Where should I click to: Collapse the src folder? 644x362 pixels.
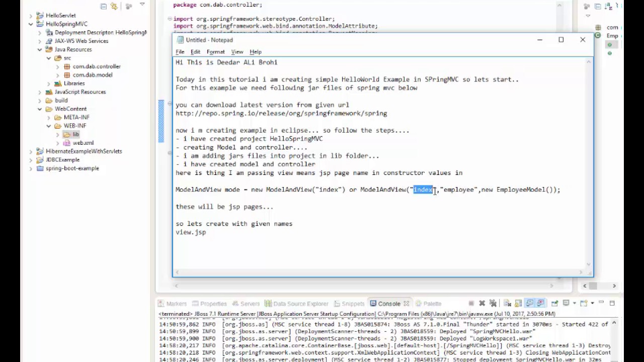click(x=49, y=58)
